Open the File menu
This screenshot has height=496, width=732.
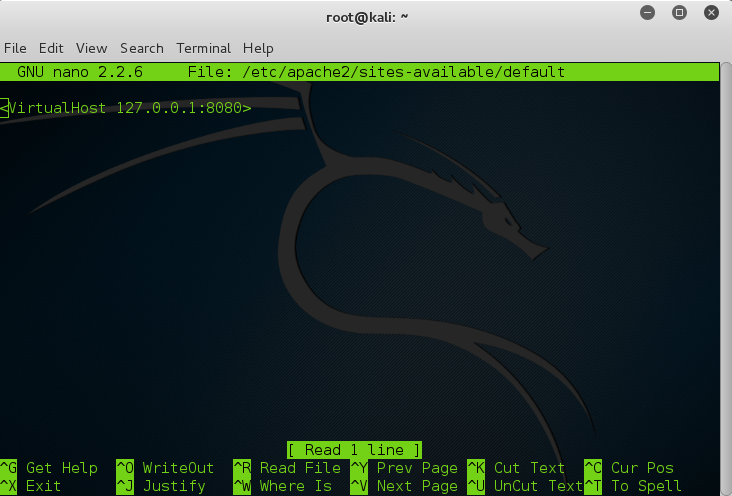[15, 48]
